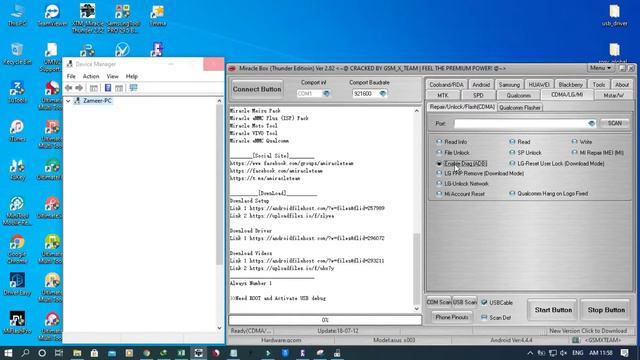Click the 0% progress bar
Viewport: 640px width, 360px height.
325,320
